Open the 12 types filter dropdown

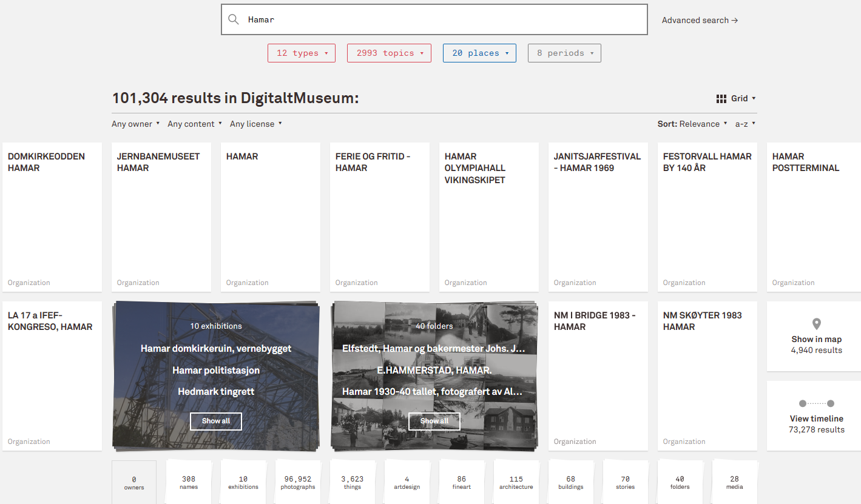pyautogui.click(x=302, y=53)
